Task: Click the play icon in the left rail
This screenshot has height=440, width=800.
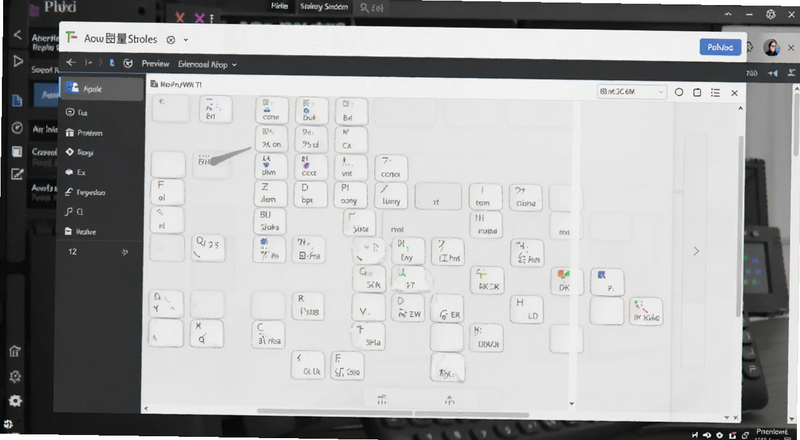Action: (17, 61)
